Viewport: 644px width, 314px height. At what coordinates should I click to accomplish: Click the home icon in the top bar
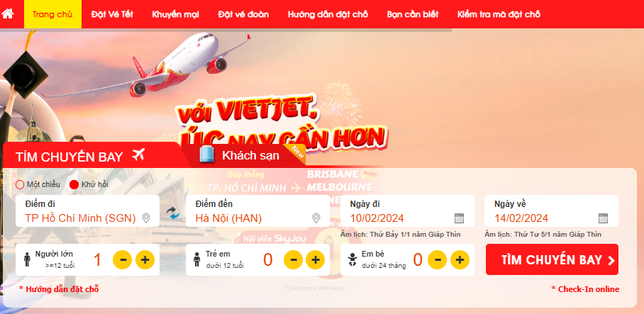[8, 14]
